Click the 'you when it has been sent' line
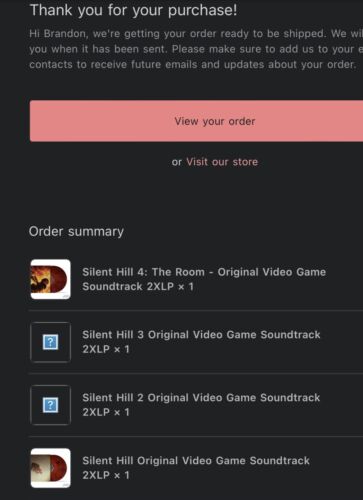This screenshot has height=500, width=363. point(196,49)
